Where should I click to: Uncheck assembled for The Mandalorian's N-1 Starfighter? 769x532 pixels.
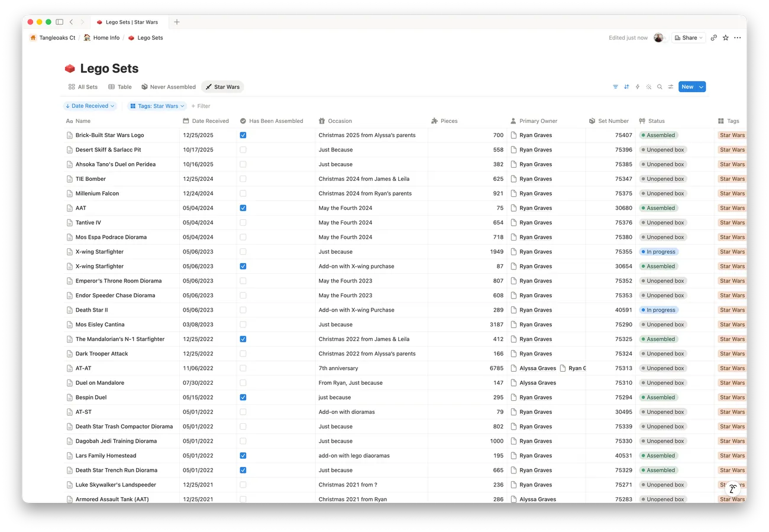tap(243, 339)
